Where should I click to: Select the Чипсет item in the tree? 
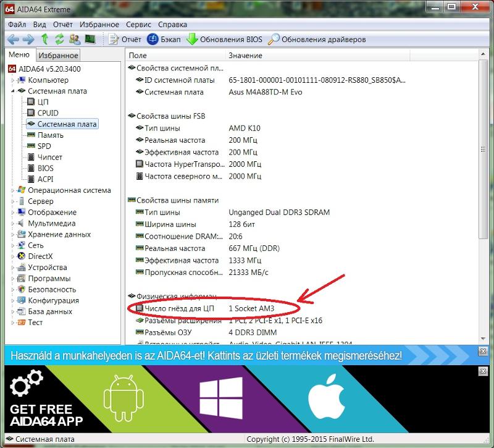pos(44,157)
